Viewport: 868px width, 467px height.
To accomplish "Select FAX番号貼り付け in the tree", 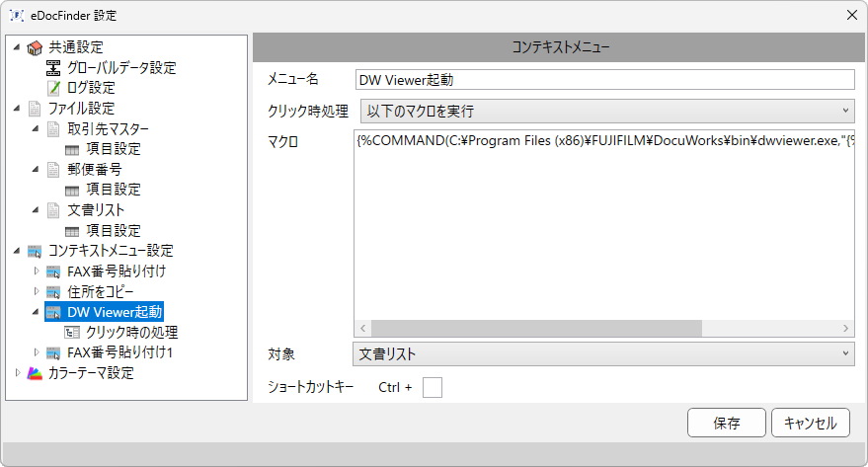I will (x=117, y=272).
